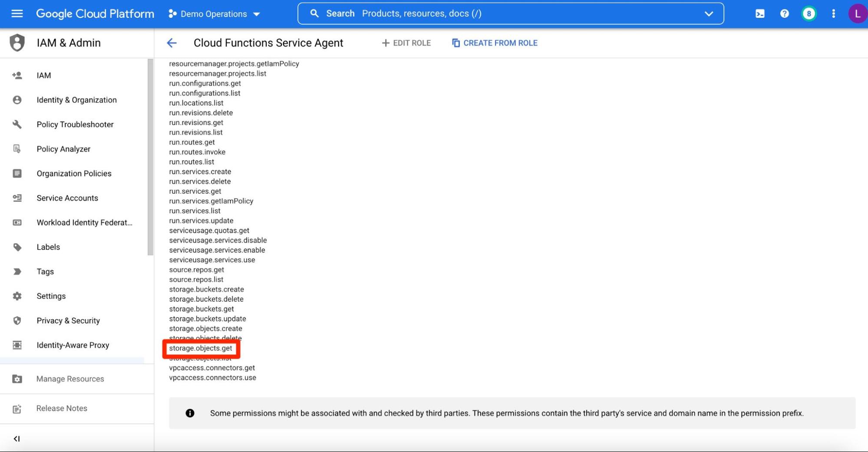The height and width of the screenshot is (452, 868).
Task: Click the project selector hexagon icon
Action: pyautogui.click(x=172, y=14)
